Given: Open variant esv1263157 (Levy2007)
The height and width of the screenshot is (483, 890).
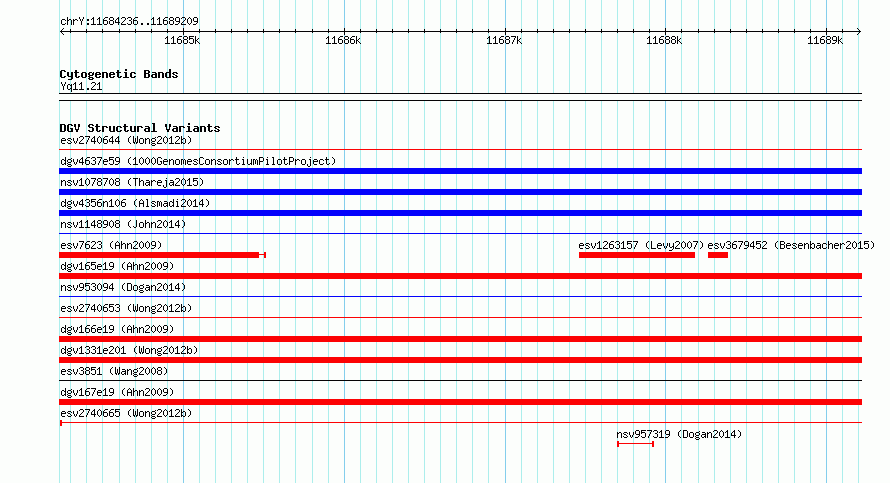Looking at the screenshot, I should [641, 245].
